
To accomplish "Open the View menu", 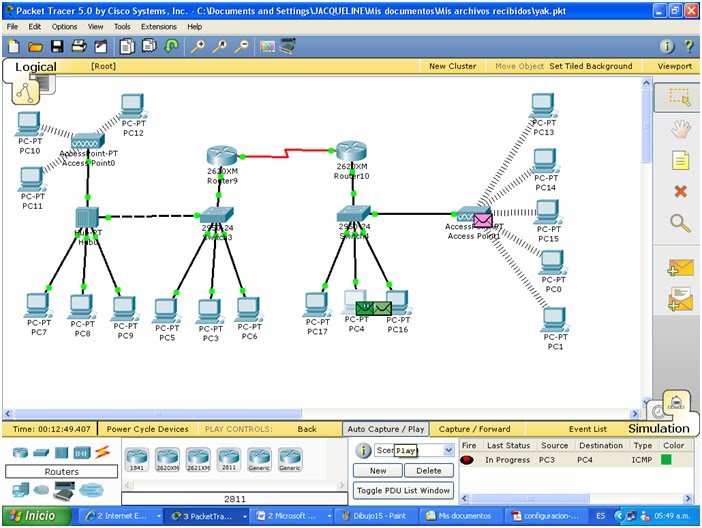I will (x=95, y=27).
